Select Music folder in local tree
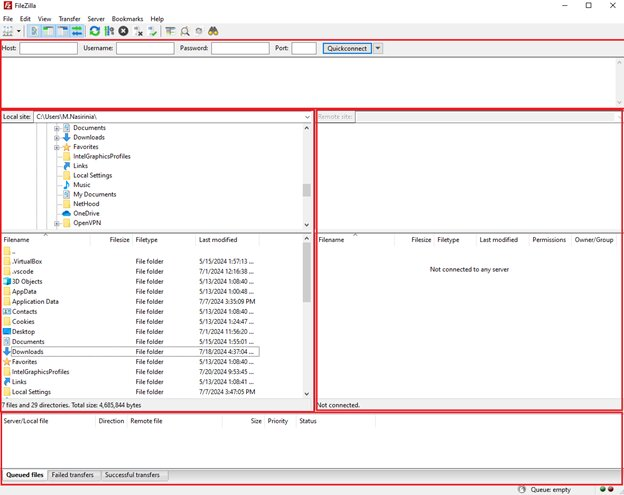The width and height of the screenshot is (624, 495). 82,185
